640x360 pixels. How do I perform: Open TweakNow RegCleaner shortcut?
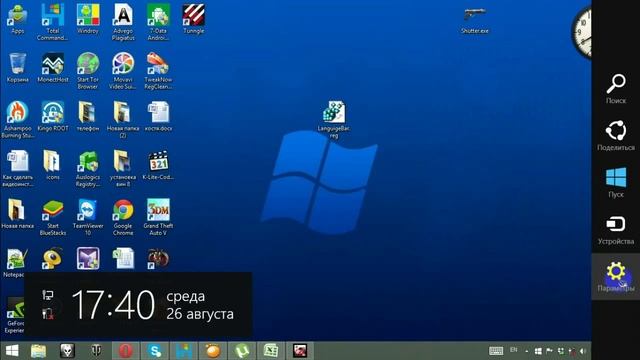(x=158, y=71)
